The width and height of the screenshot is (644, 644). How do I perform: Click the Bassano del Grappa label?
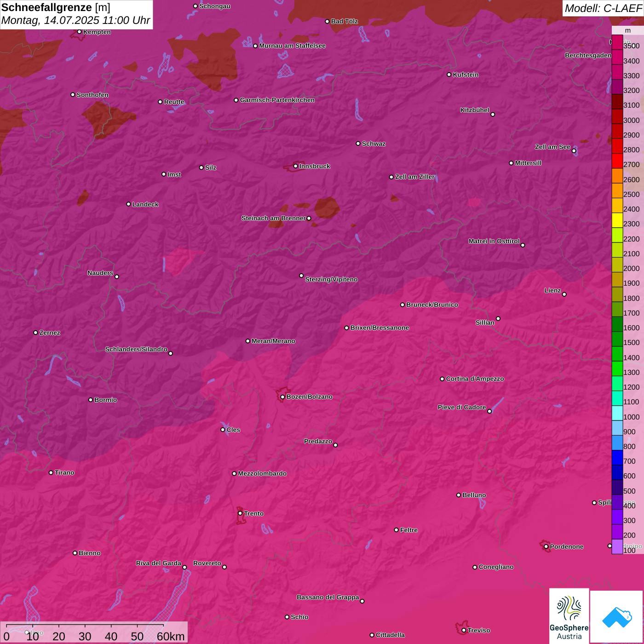tap(328, 597)
